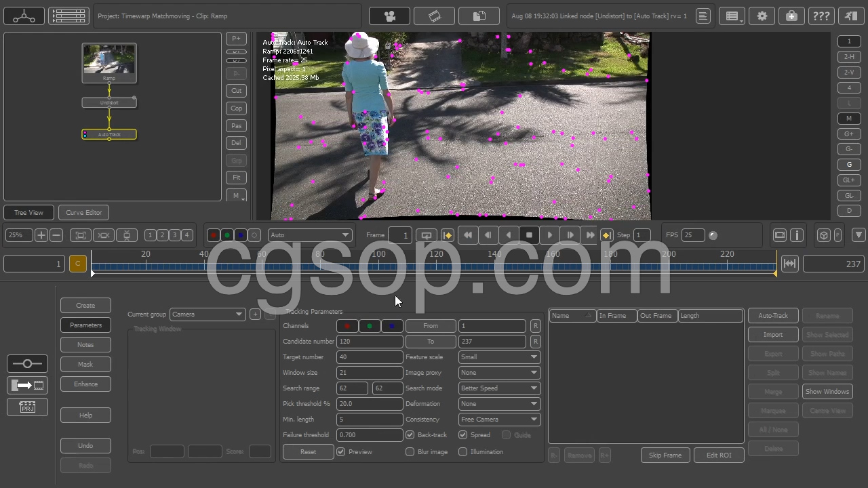Click the export arrow-to-film icon
Viewport: 868px width, 488px height.
tap(27, 386)
